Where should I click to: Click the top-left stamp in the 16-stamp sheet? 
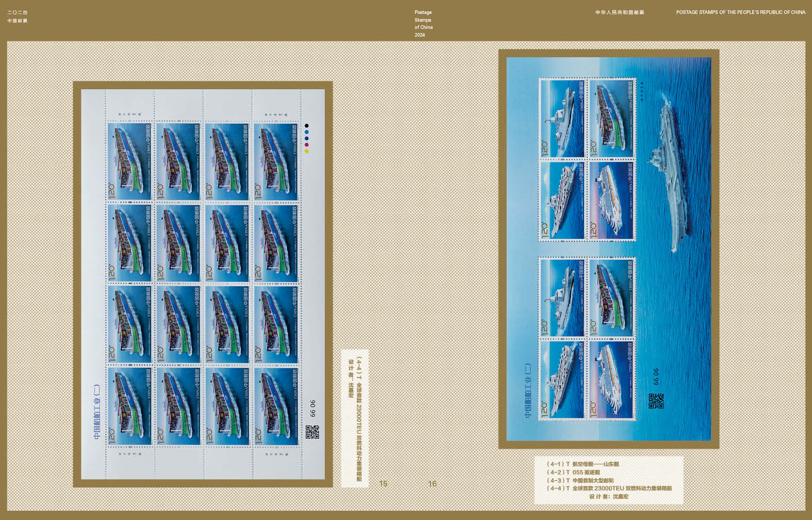(129, 161)
